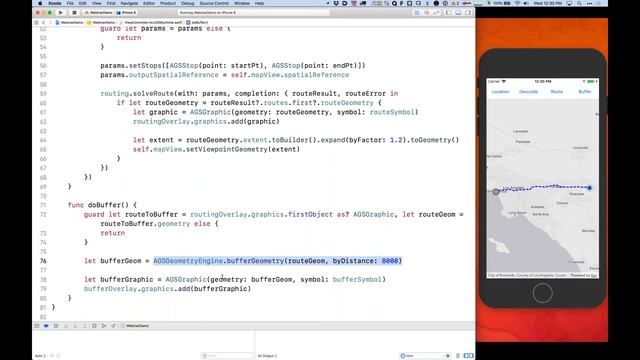Viewport: 640px width, 360px height.
Task: Pause program execution in debug bar
Action: coord(56,326)
